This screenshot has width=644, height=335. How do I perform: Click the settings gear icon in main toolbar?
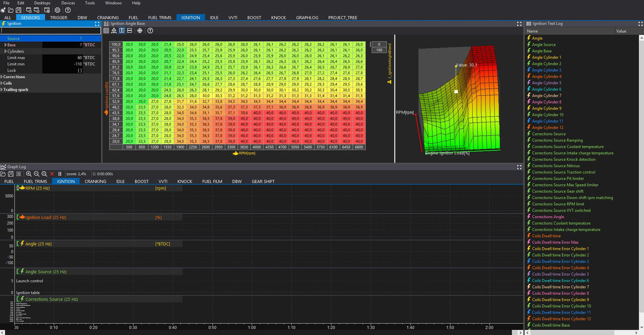tap(57, 10)
